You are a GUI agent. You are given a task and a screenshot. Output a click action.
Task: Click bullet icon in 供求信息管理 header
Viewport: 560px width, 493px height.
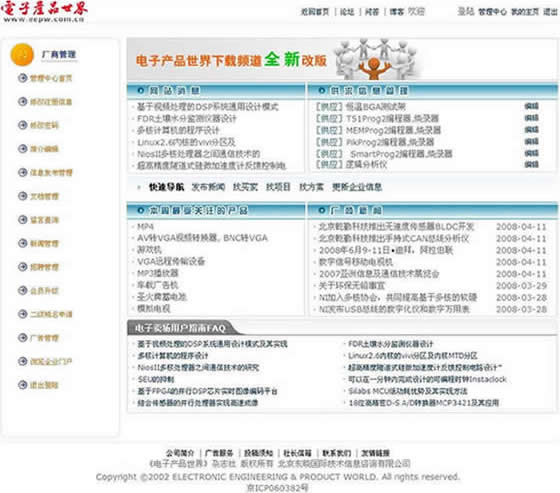(322, 91)
